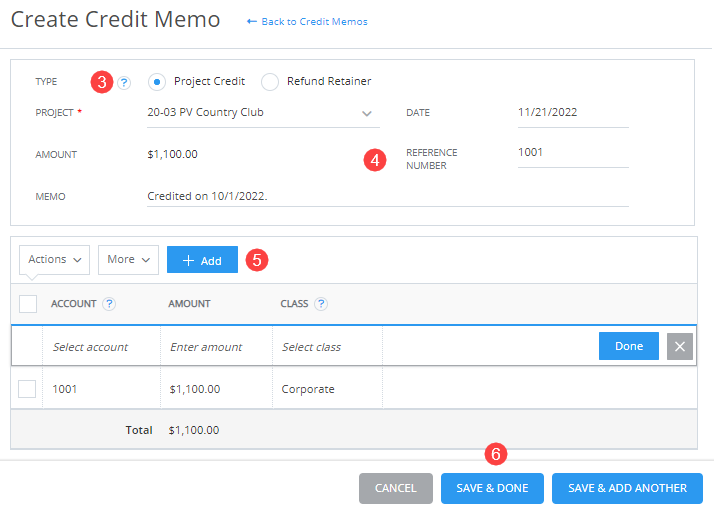The width and height of the screenshot is (714, 510).
Task: Click the Memo text field
Action: tap(388, 196)
